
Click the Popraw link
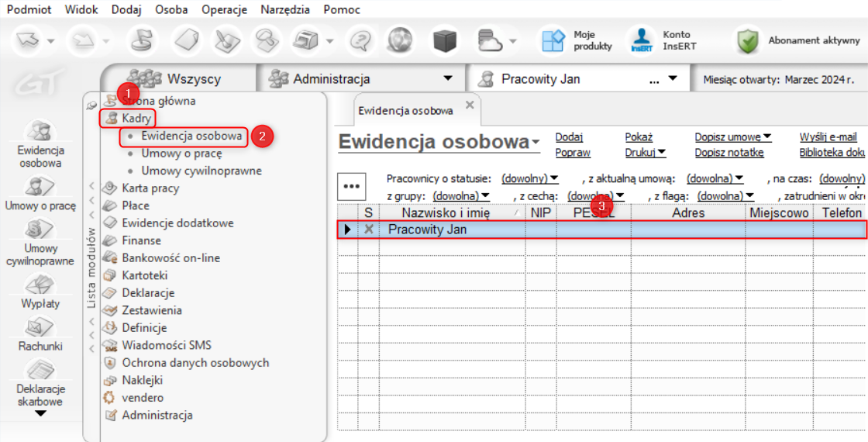click(573, 153)
